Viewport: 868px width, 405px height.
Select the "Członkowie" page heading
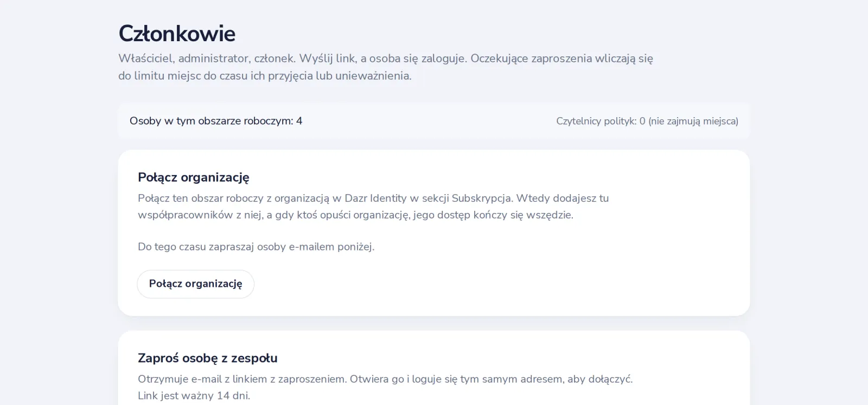pos(177,34)
